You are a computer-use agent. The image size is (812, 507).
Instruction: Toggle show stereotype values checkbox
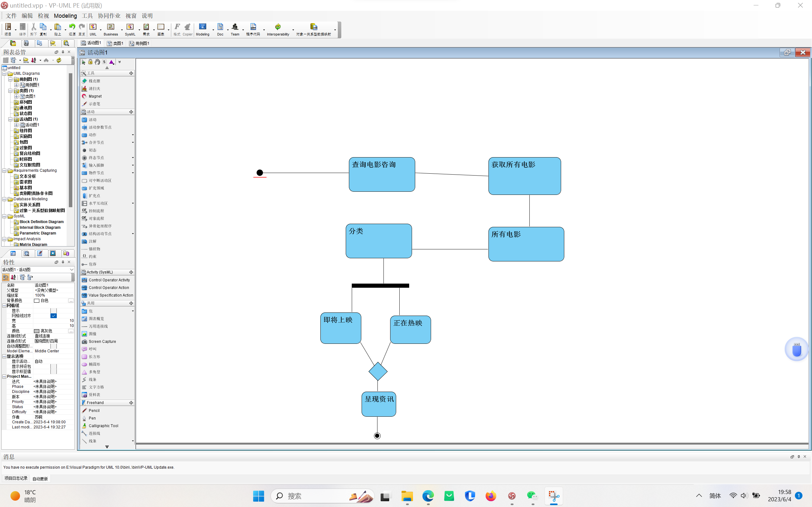(x=53, y=371)
